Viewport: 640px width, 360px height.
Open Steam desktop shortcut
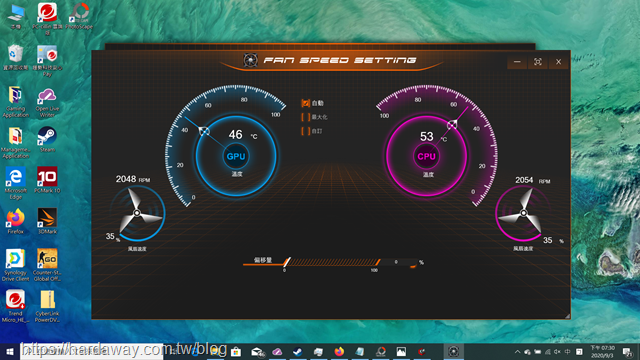pos(47,139)
